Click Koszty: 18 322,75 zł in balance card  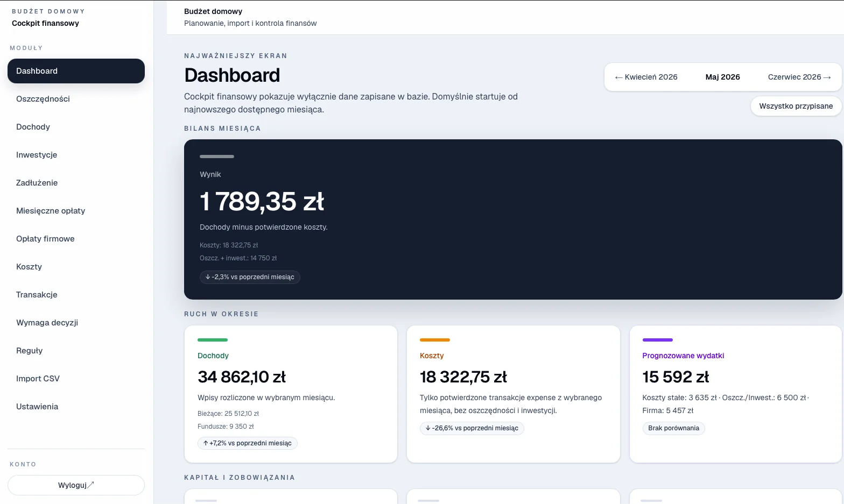pyautogui.click(x=229, y=245)
